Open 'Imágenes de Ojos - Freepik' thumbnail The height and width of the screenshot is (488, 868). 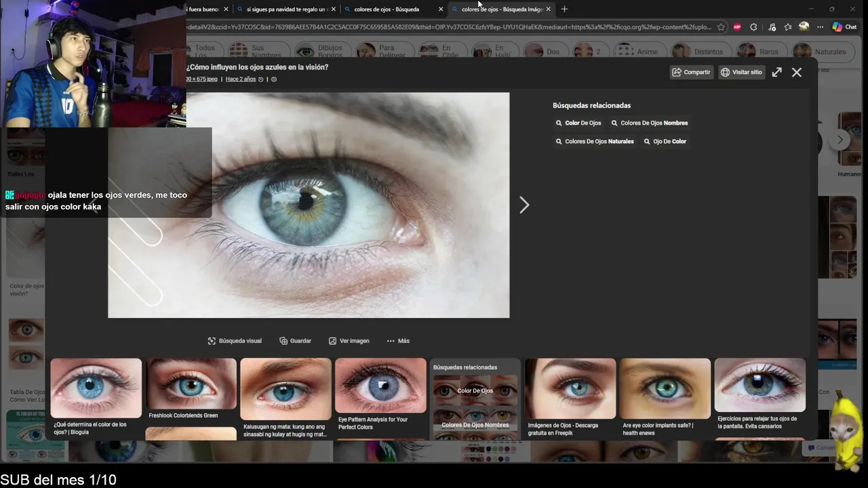pos(570,388)
